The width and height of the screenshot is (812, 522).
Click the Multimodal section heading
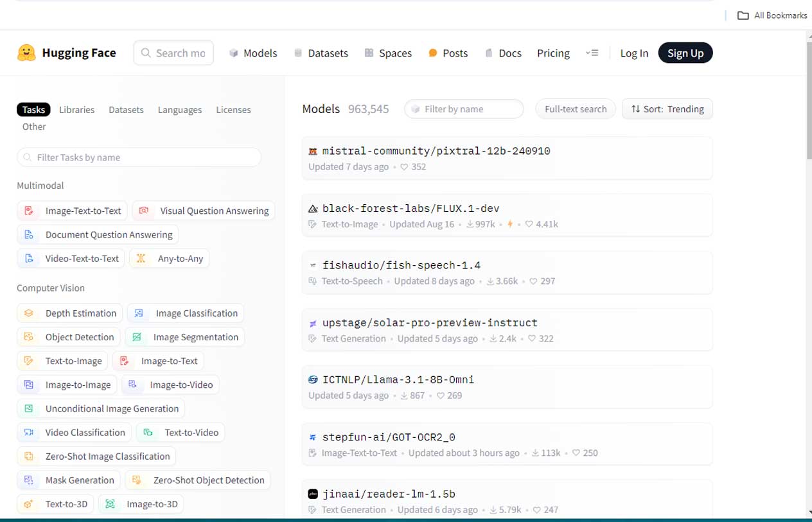click(40, 186)
